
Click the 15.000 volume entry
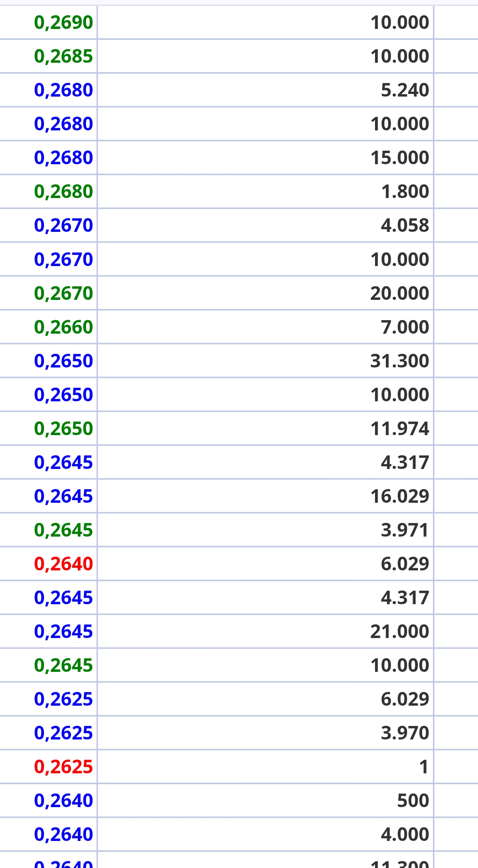[399, 158]
